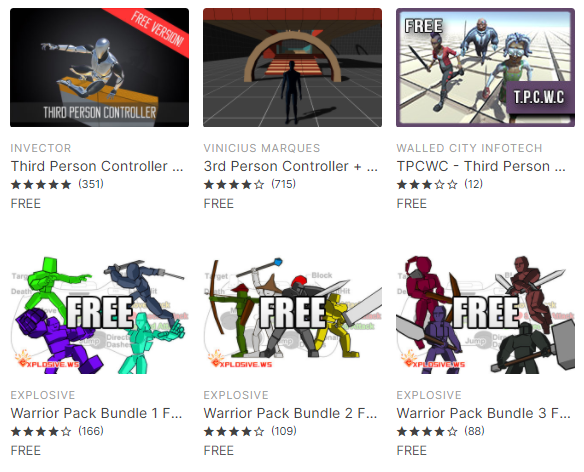Open the Warrior Pack Bundle 2 thumbnail

(x=292, y=315)
